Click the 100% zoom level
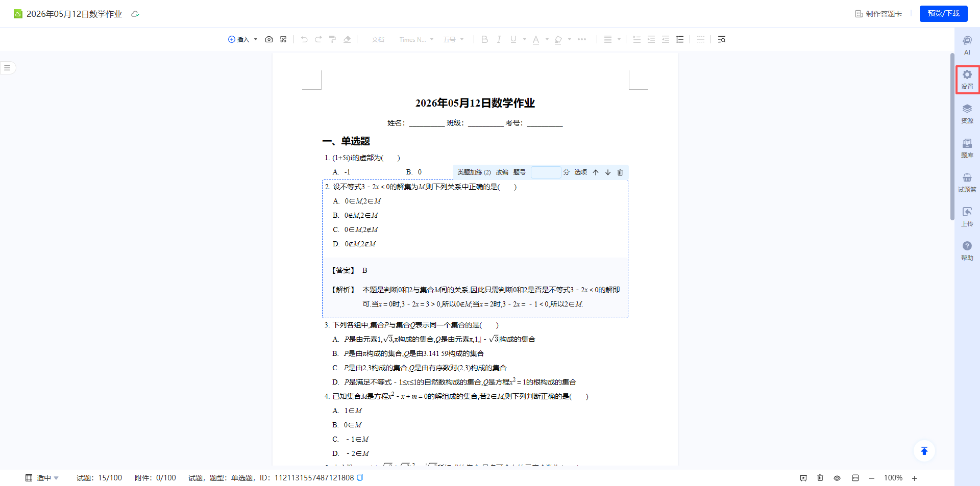Image resolution: width=980 pixels, height=486 pixels. 893,478
